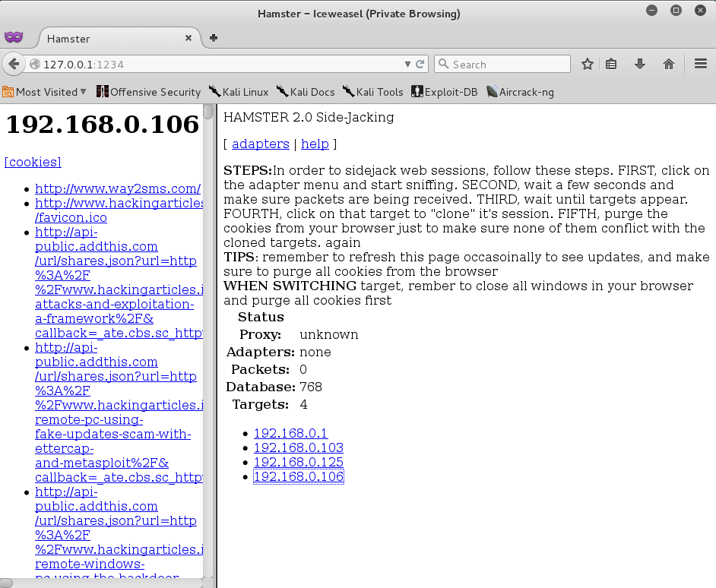Select target 192.168.0.125
This screenshot has width=716, height=588.
(299, 462)
